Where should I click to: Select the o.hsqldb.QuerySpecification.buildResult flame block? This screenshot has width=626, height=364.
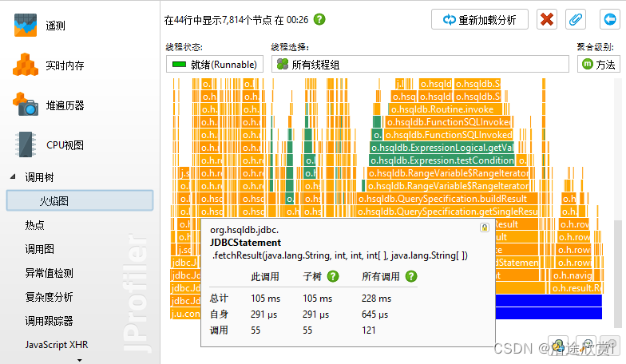tap(447, 199)
